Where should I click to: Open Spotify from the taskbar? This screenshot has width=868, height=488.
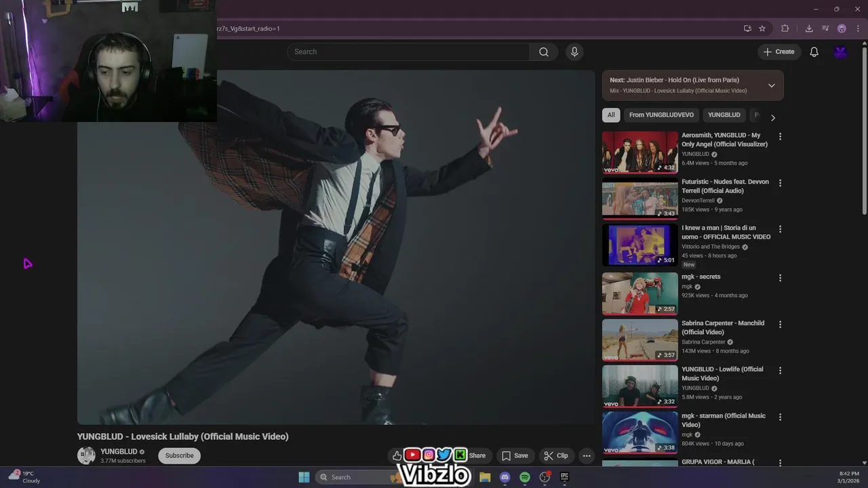(x=525, y=477)
